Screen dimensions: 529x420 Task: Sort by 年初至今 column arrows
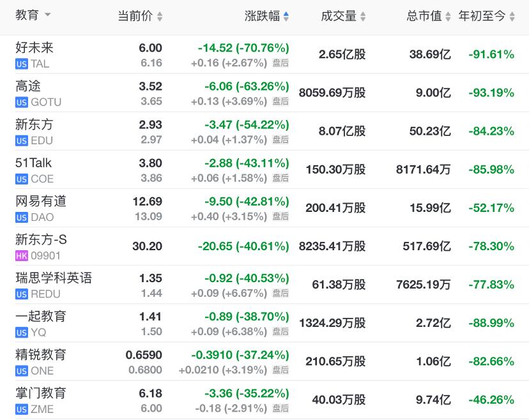[x=512, y=17]
